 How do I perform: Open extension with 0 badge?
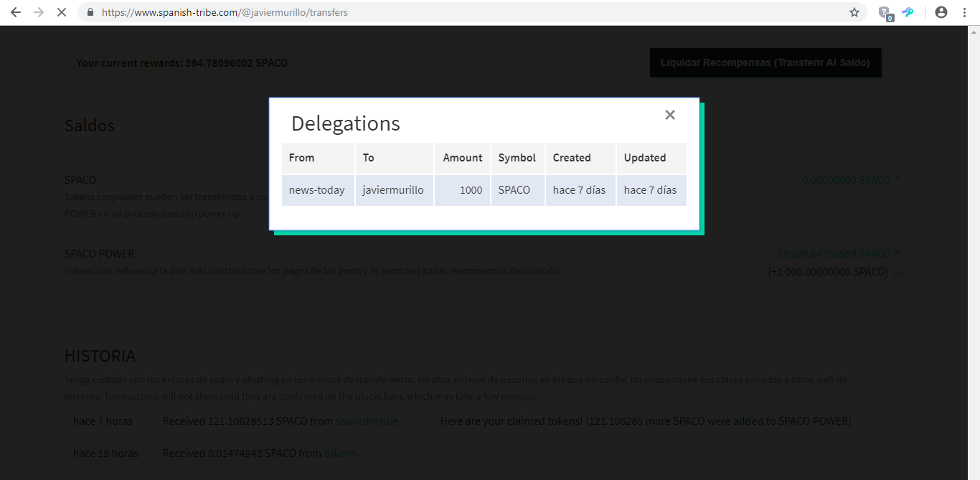(x=886, y=13)
